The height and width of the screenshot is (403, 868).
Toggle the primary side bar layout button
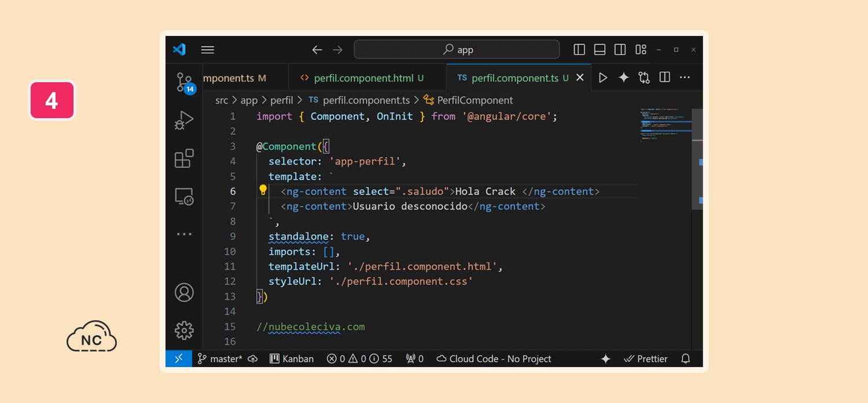coord(579,49)
